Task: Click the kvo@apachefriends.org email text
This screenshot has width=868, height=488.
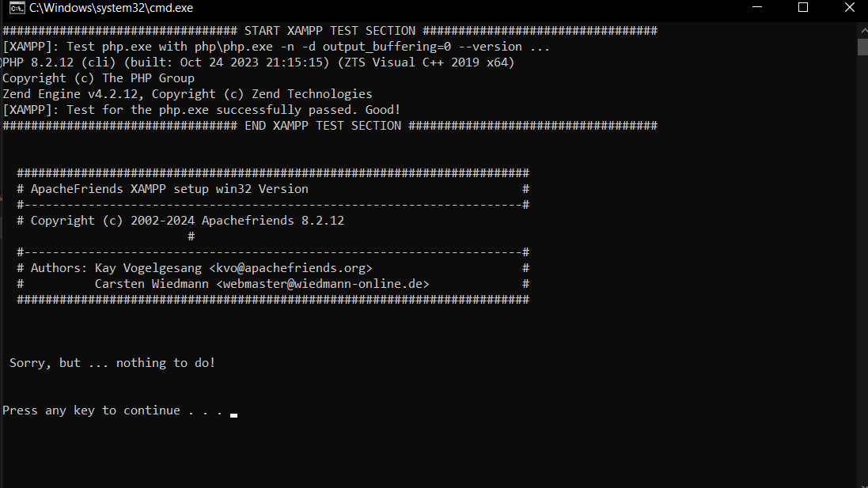Action: click(290, 268)
